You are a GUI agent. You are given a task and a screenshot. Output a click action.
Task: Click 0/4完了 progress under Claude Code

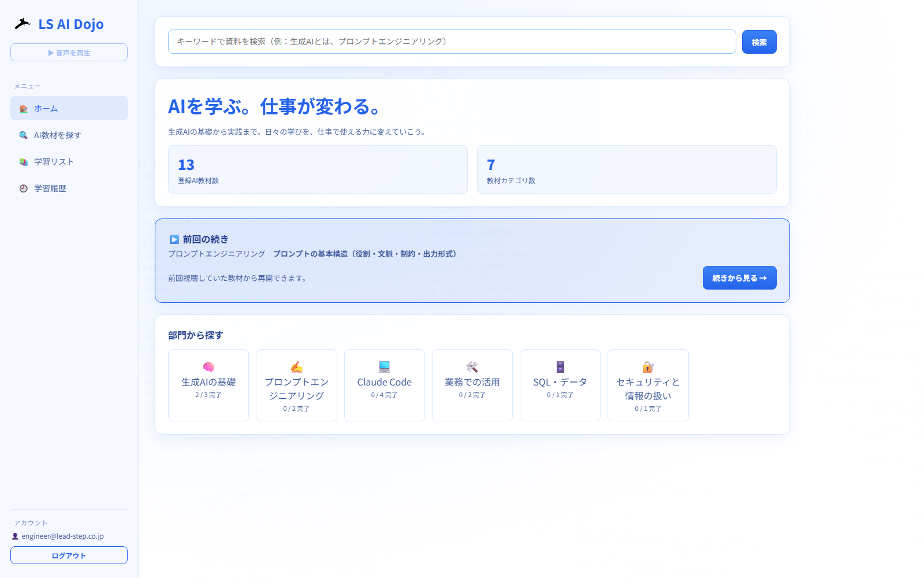(x=385, y=395)
